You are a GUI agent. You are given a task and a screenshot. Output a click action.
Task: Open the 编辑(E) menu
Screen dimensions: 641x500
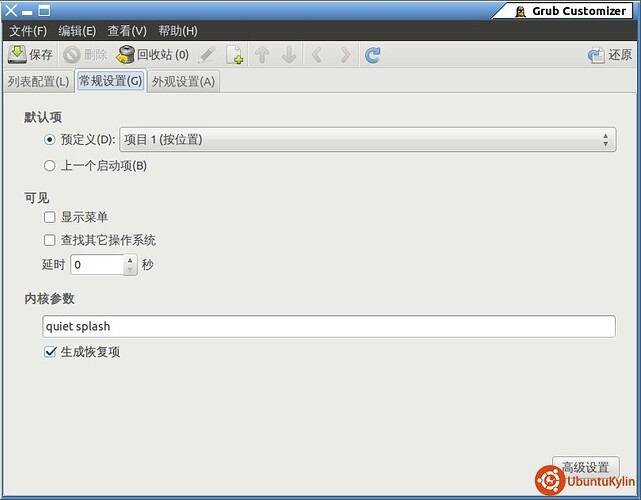click(77, 31)
